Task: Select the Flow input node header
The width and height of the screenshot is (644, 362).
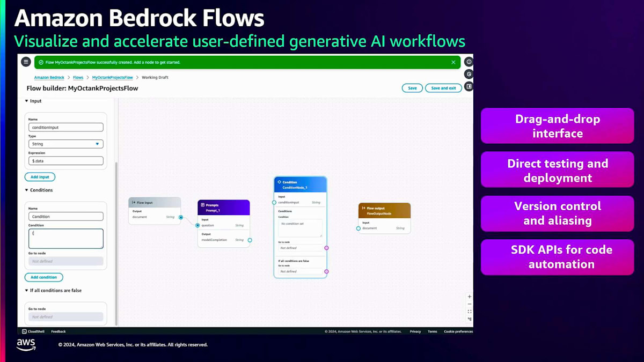Action: 155,203
